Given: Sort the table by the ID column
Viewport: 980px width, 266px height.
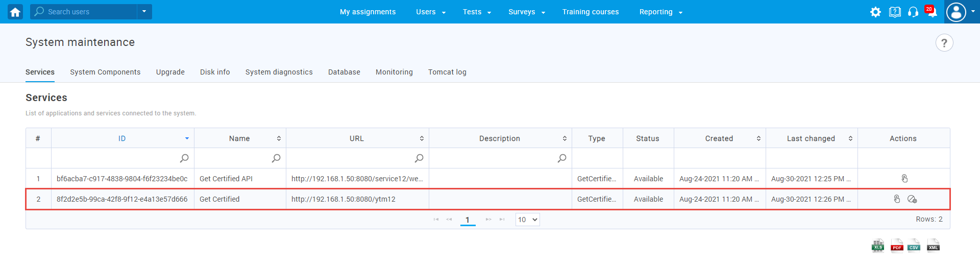Looking at the screenshot, I should click(122, 138).
